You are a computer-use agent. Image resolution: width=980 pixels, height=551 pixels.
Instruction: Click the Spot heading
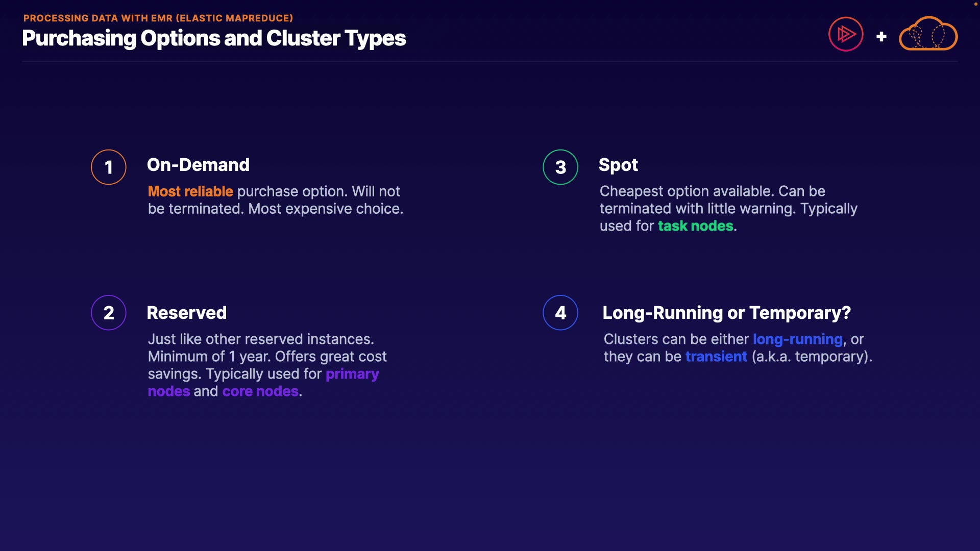[x=618, y=165]
